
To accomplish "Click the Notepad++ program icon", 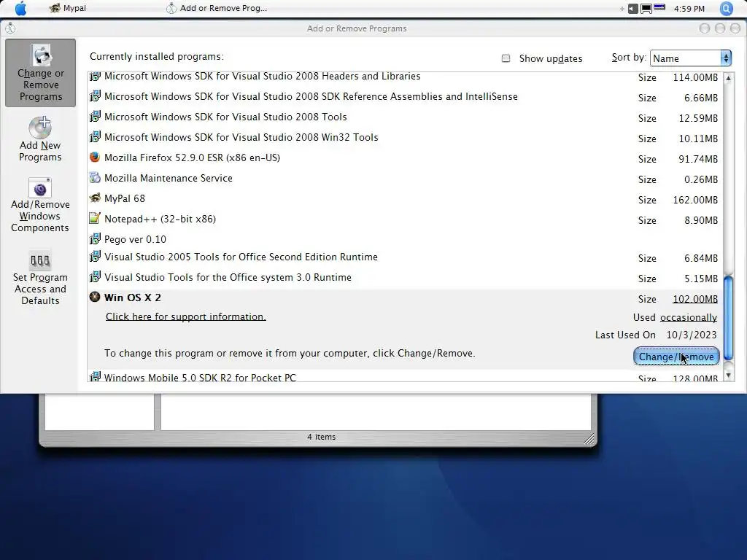I will [95, 219].
